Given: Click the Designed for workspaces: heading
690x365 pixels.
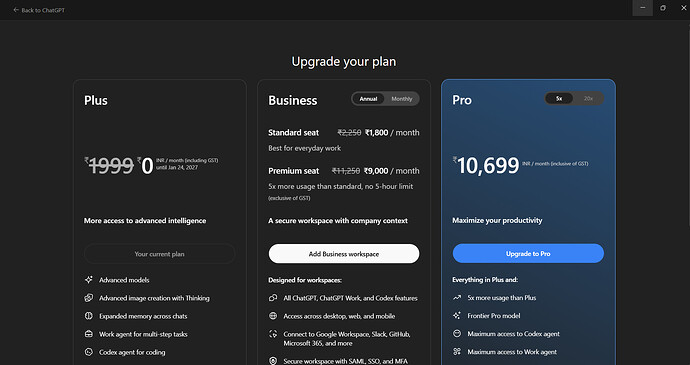Looking at the screenshot, I should point(305,280).
